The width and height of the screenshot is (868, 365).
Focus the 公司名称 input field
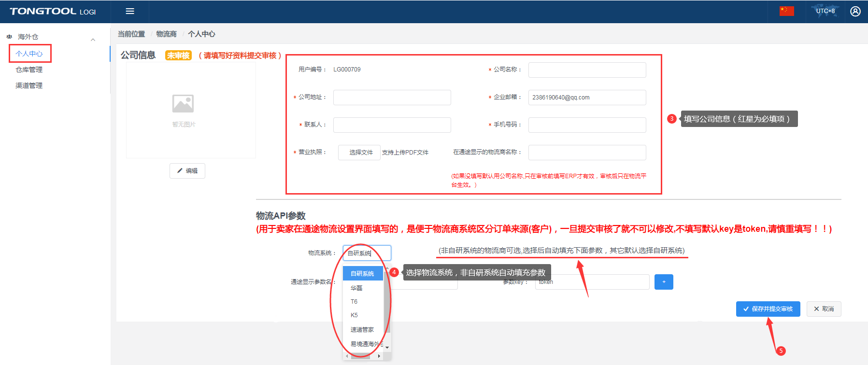pos(587,70)
